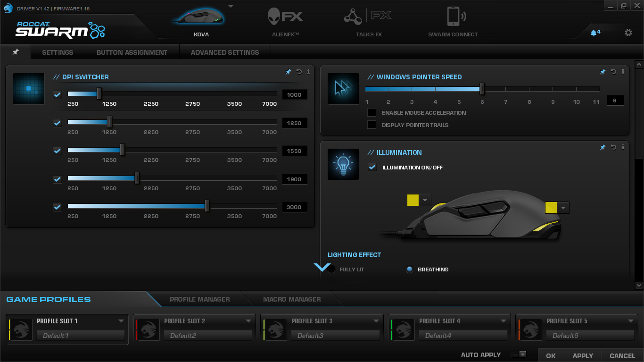Uncheck the 3000 DPI level checkbox

[57, 207]
